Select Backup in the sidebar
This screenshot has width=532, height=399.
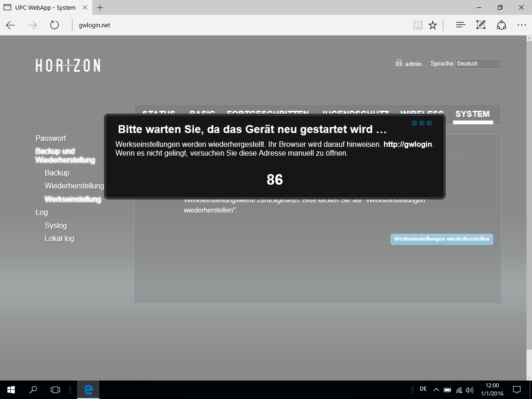(57, 173)
